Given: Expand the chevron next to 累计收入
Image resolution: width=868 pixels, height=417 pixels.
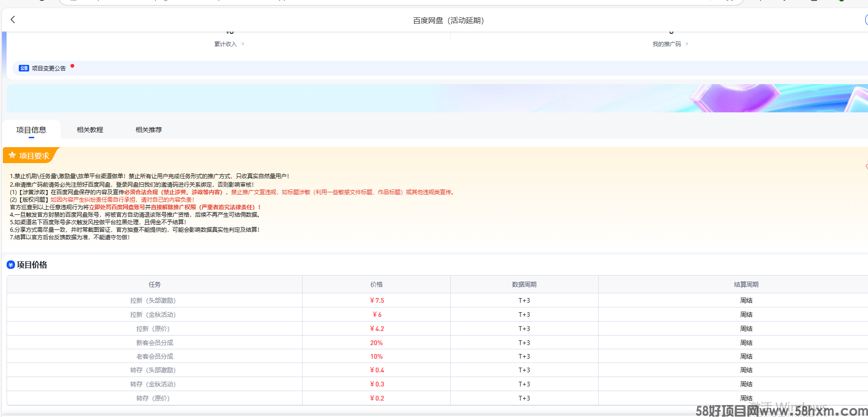Looking at the screenshot, I should [x=243, y=44].
